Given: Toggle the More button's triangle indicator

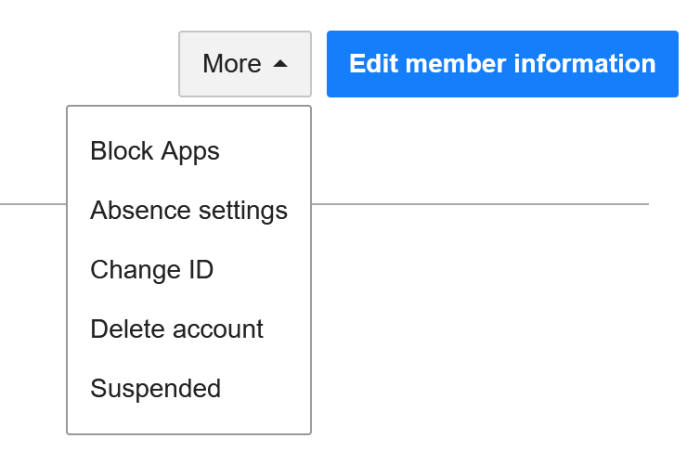Looking at the screenshot, I should (280, 64).
